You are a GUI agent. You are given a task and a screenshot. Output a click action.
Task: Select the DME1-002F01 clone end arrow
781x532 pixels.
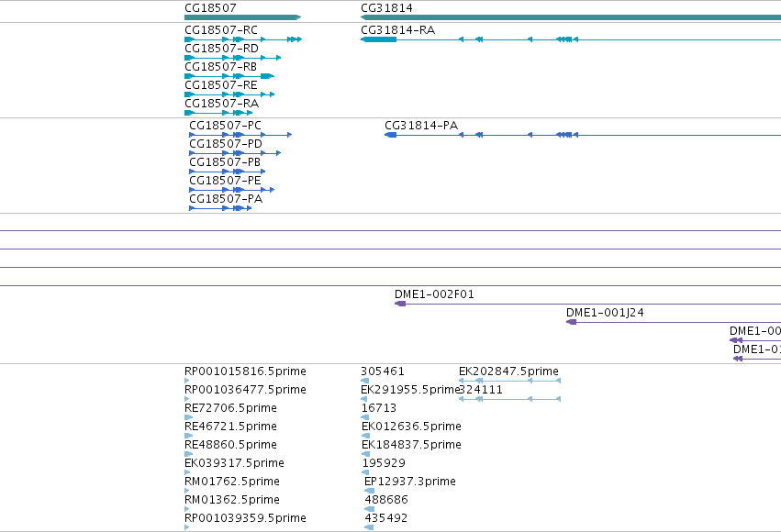click(400, 304)
